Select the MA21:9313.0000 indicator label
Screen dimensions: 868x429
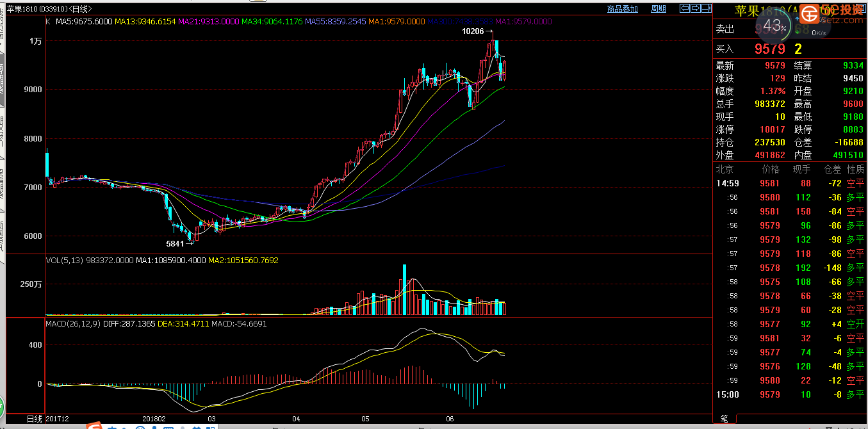[x=208, y=21]
